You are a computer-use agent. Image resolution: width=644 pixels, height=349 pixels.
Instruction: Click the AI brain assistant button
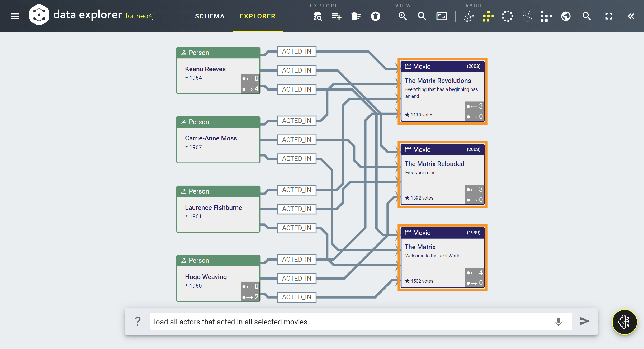pyautogui.click(x=624, y=322)
